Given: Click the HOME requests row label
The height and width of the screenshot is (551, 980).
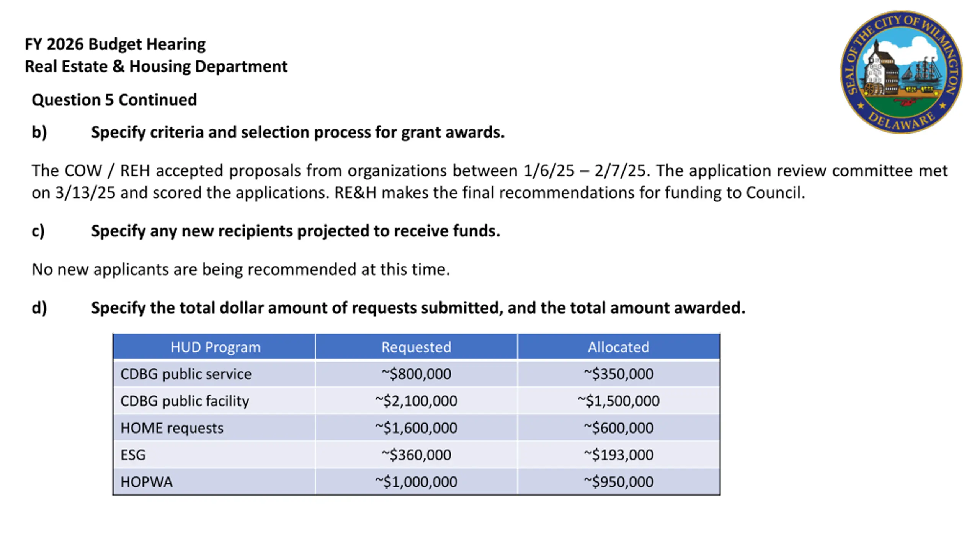Looking at the screenshot, I should (172, 428).
